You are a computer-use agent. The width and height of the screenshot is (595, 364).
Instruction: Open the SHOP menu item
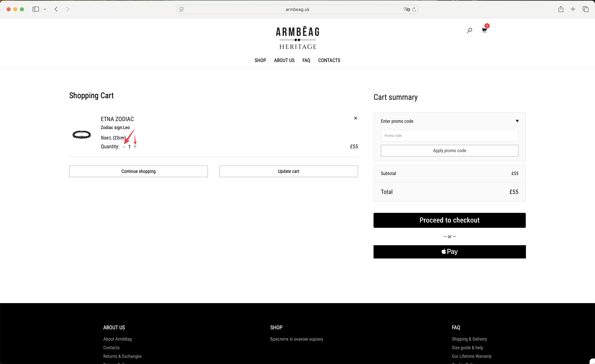click(x=260, y=60)
